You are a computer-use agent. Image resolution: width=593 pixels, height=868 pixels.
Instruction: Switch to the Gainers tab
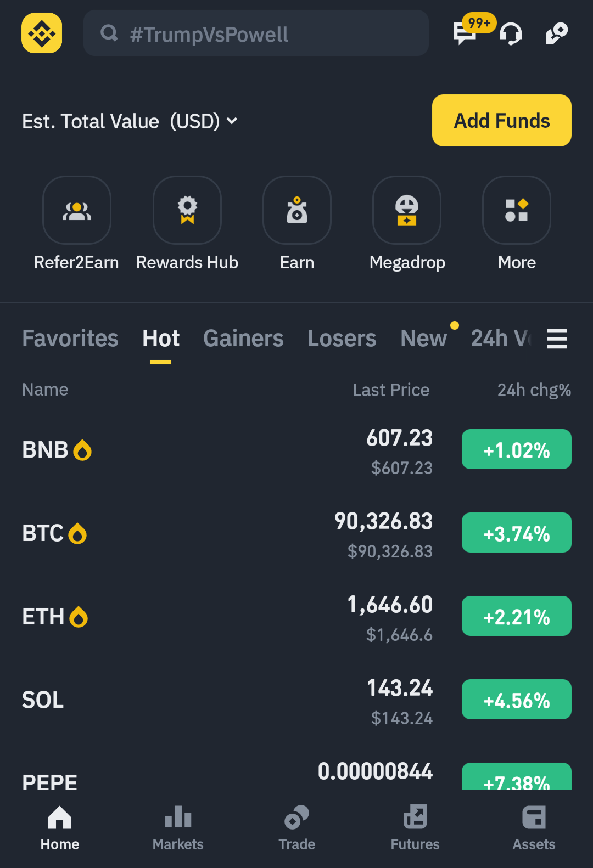(243, 339)
